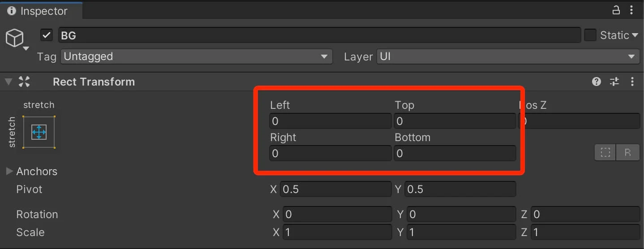Enable the Static checkbox
The image size is (644, 249).
[x=590, y=35]
